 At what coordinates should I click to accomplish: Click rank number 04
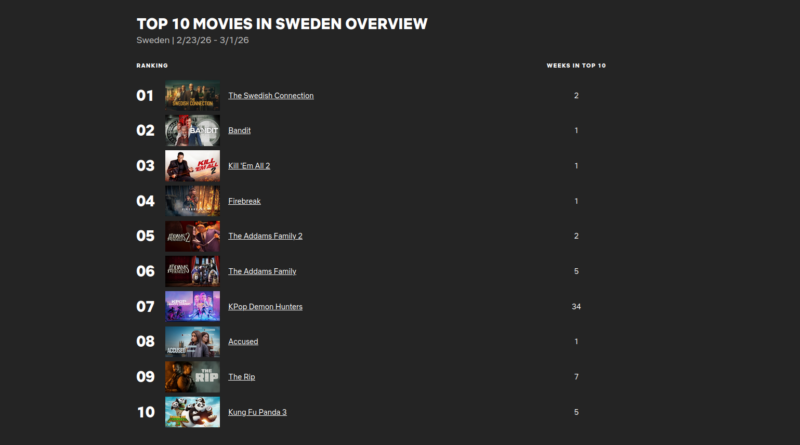coord(145,201)
